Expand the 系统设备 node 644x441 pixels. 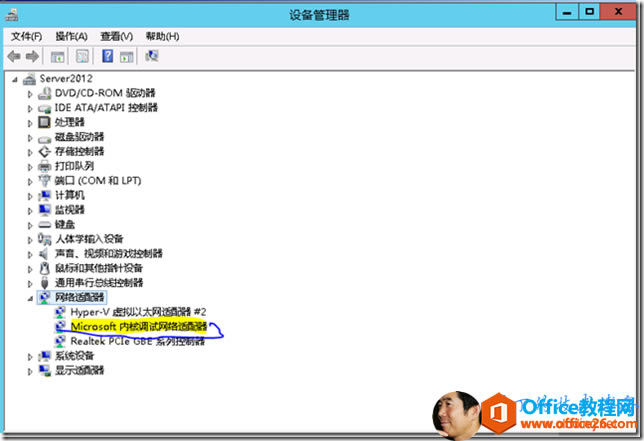click(30, 357)
